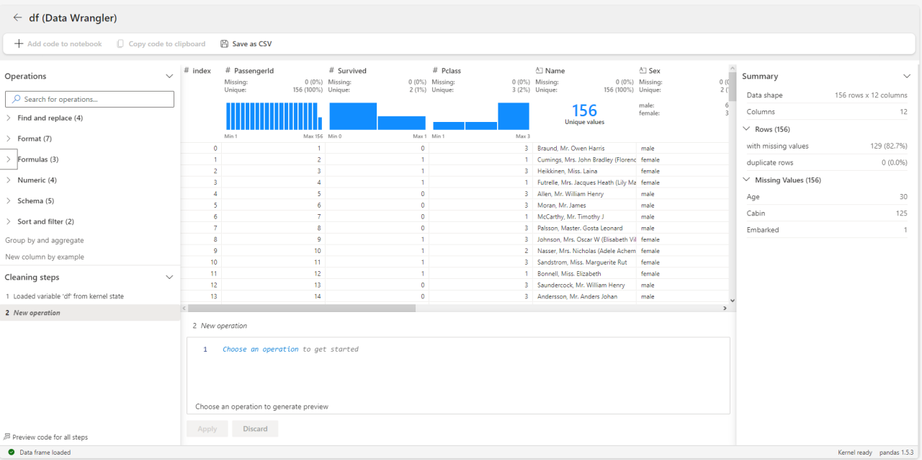922x460 pixels.
Task: Focus the Search for operations field
Action: point(89,99)
